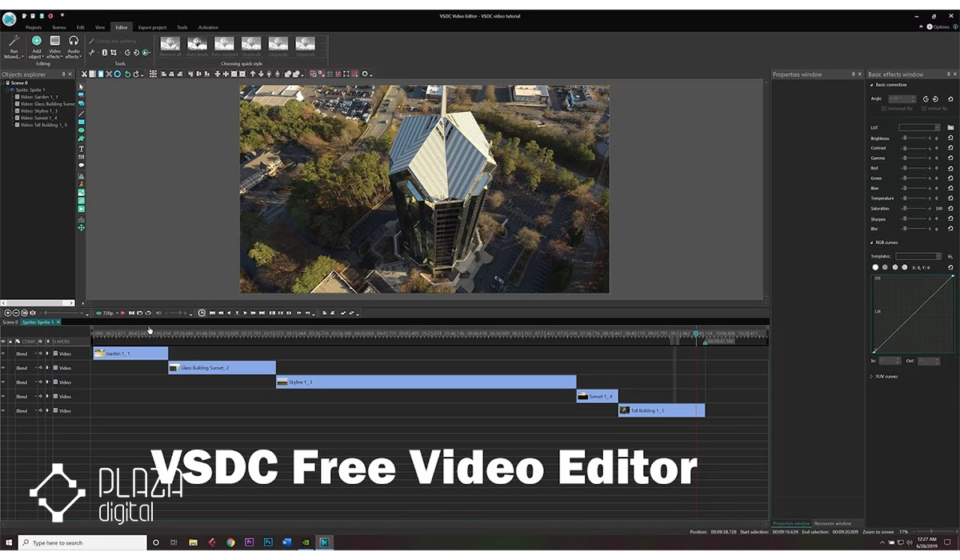The image size is (960, 560).
Task: Select the Skyline 1_3 timeline clip
Action: (x=426, y=382)
